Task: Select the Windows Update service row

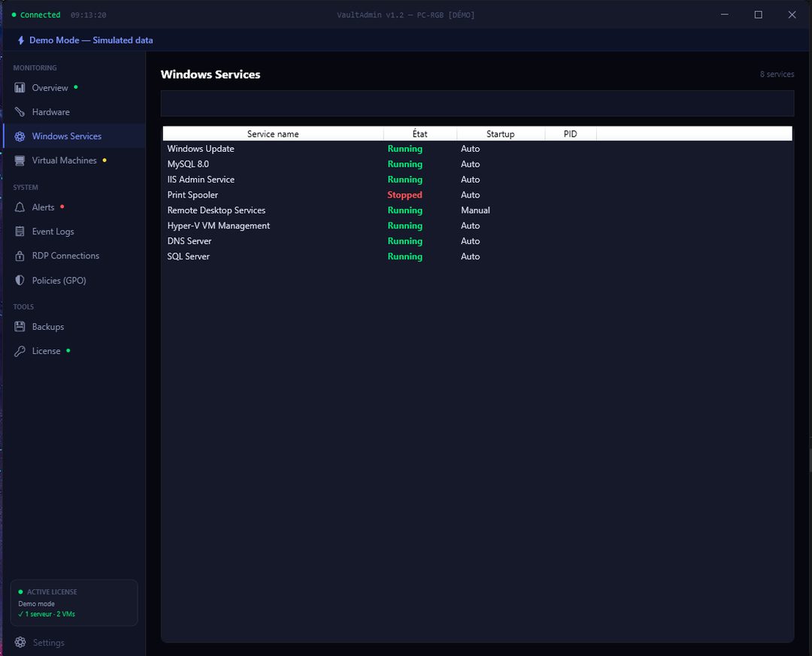Action: point(477,149)
